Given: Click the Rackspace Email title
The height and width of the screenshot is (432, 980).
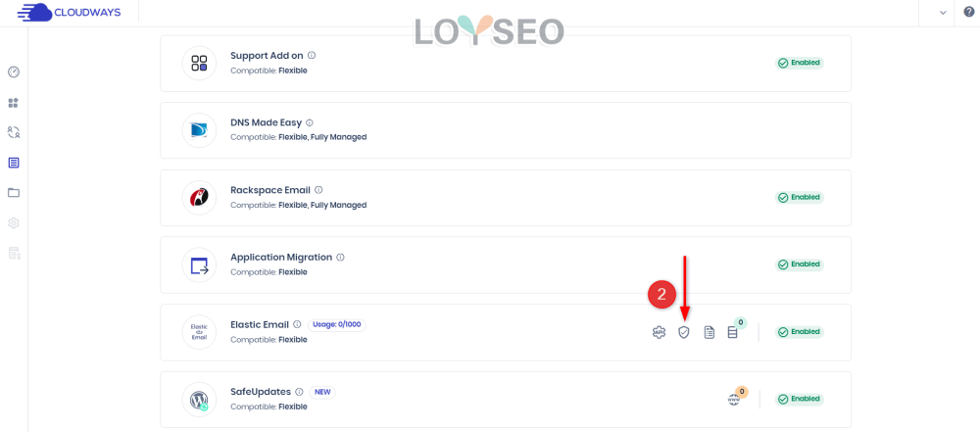Looking at the screenshot, I should [270, 189].
